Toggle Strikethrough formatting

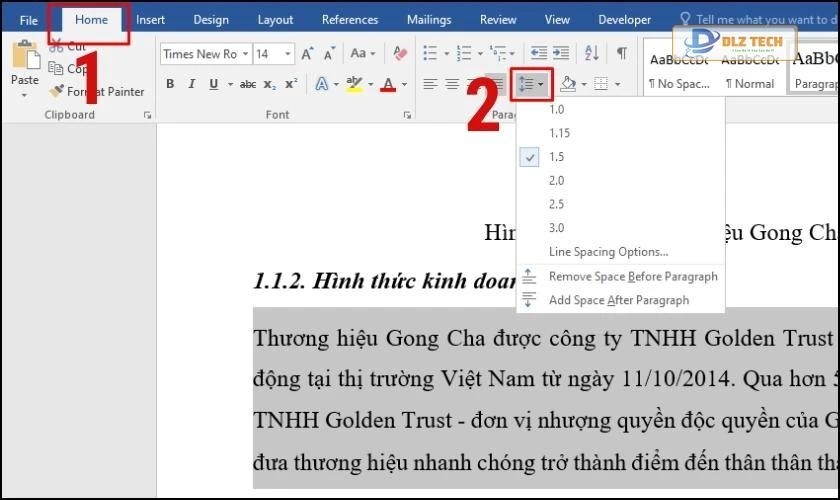tap(248, 84)
